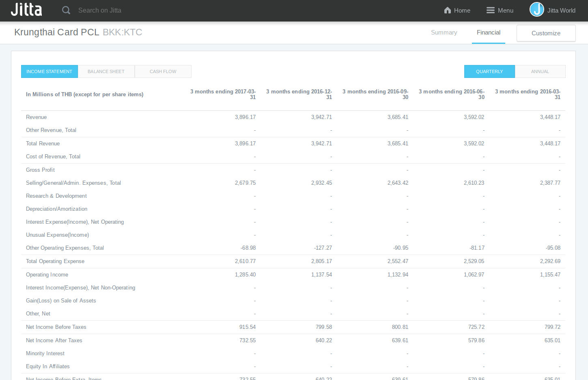The height and width of the screenshot is (380, 588).
Task: Click the Other Revenue, Total row label
Action: pyautogui.click(x=51, y=130)
